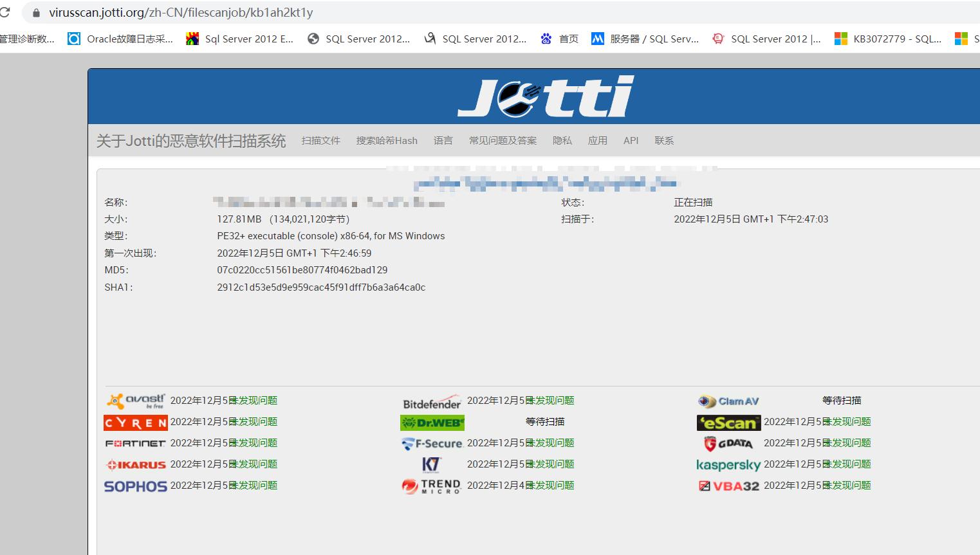
Task: Click Dr.WEB's 等待扫描 status
Action: [545, 421]
